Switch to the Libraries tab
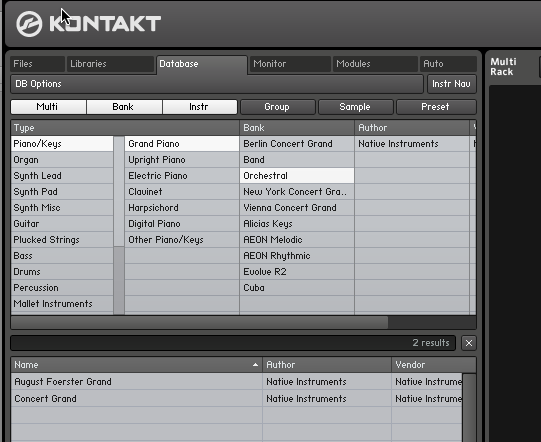 [110, 64]
